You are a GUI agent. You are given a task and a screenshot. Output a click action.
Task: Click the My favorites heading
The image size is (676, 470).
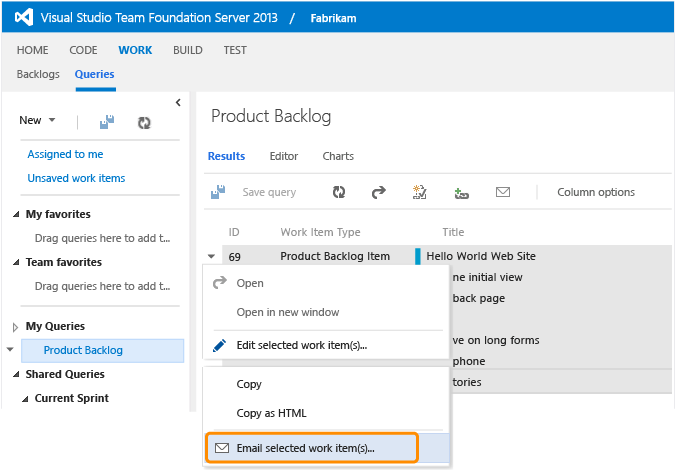58,214
